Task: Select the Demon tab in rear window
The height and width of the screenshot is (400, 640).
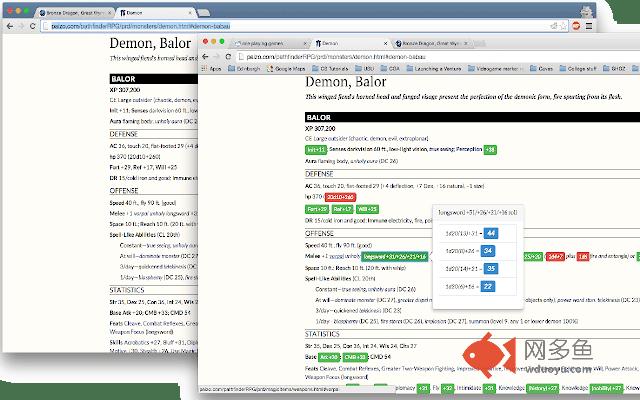Action: [155, 13]
